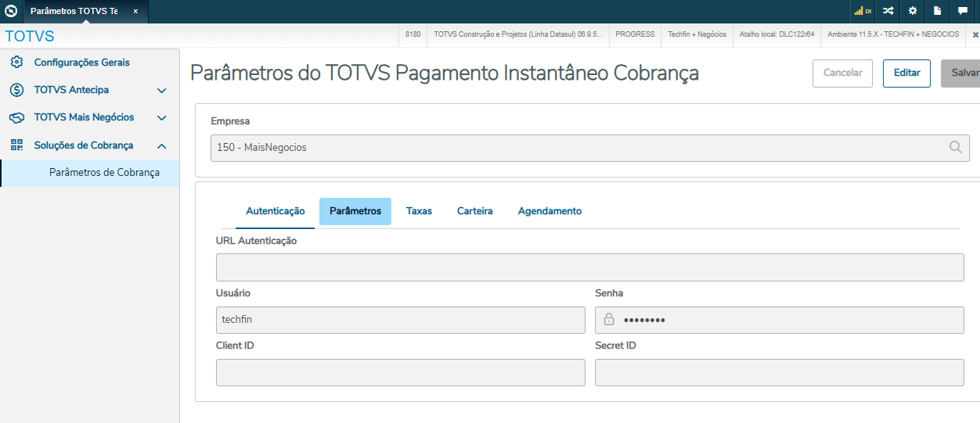Click the page heading Parâmetros do TOTVS Pagamento
Viewport: 980px width, 423px height.
[445, 73]
